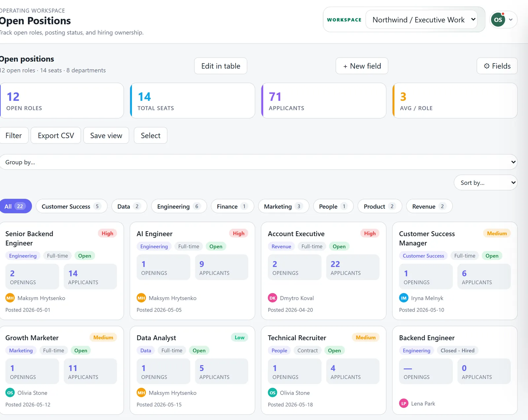This screenshot has height=420, width=528.
Task: Click the MH avatar on AI Engineer card
Action: click(141, 298)
